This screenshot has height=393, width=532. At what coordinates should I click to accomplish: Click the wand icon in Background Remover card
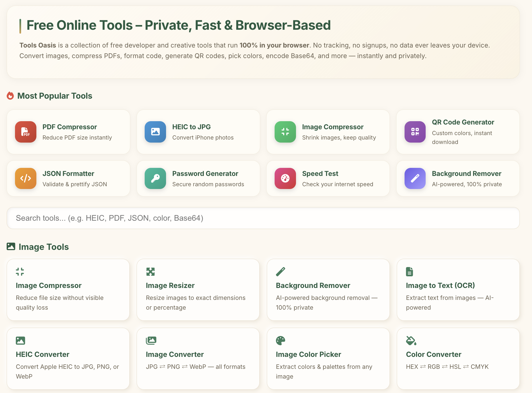(x=280, y=272)
